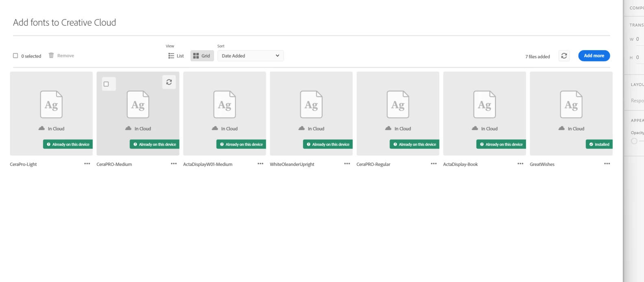Click the GreatWishes font name
The height and width of the screenshot is (282, 644).
tap(542, 164)
